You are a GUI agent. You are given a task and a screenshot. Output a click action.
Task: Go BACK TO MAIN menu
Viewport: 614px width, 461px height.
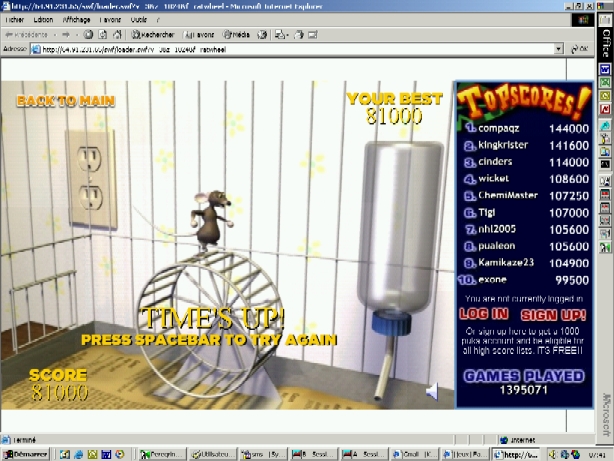65,100
